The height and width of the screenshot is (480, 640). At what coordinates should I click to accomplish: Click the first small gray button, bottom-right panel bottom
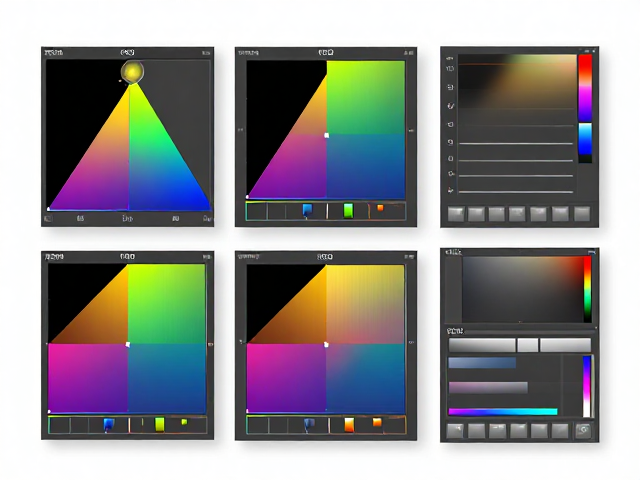point(455,430)
